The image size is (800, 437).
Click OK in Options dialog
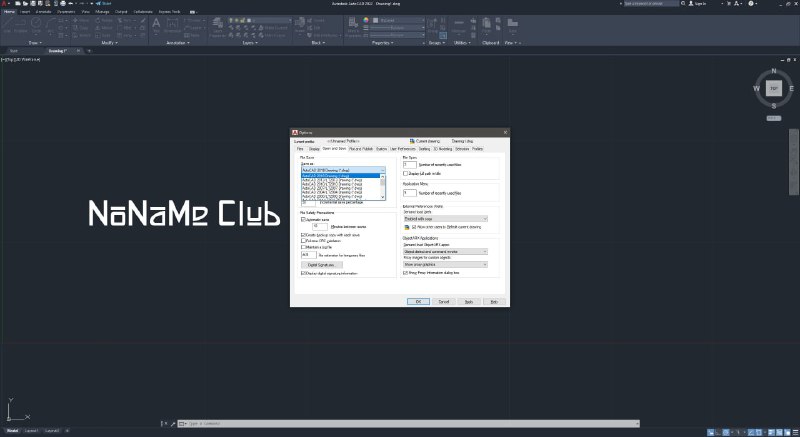click(x=418, y=301)
